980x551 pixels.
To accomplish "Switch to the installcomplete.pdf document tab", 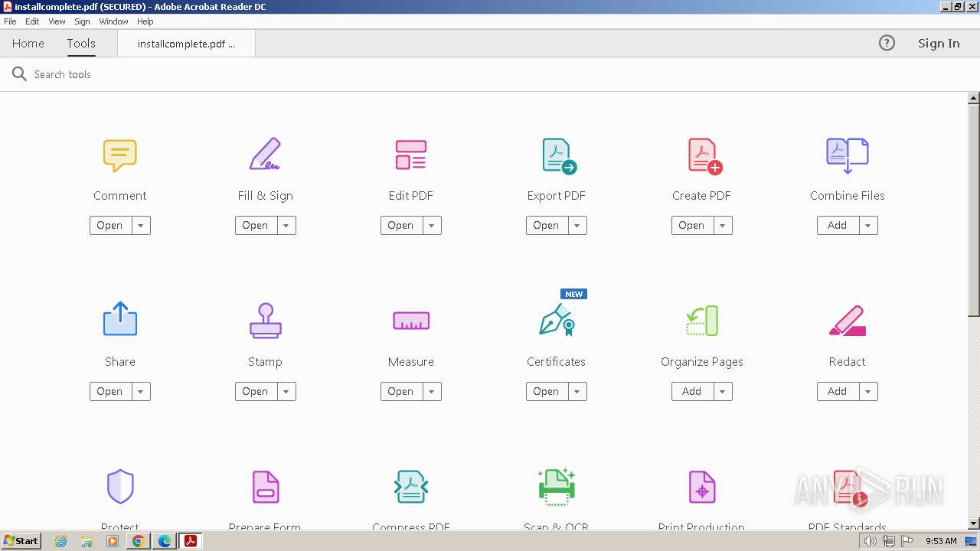I will (x=186, y=44).
